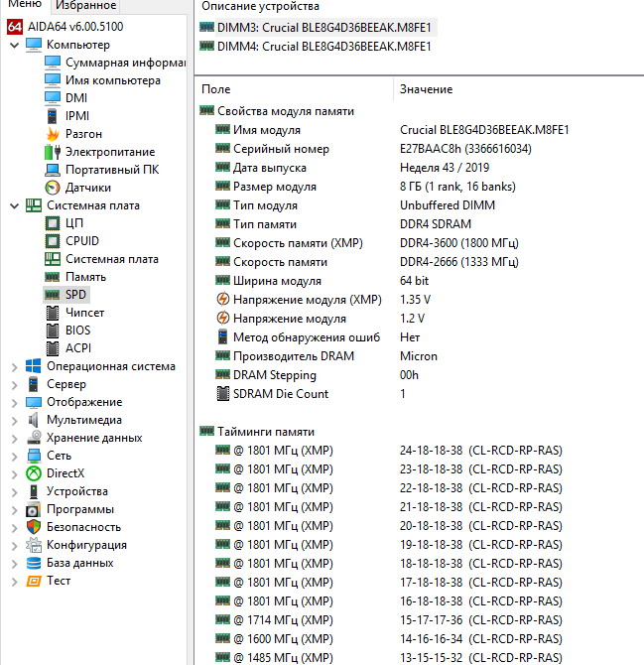
Task: Click the Поле column header
Action: [216, 89]
